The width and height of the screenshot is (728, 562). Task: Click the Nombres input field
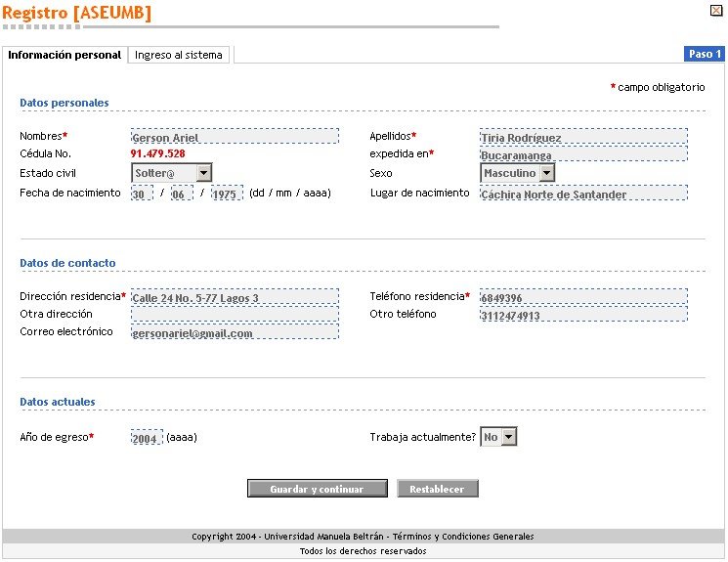point(235,137)
